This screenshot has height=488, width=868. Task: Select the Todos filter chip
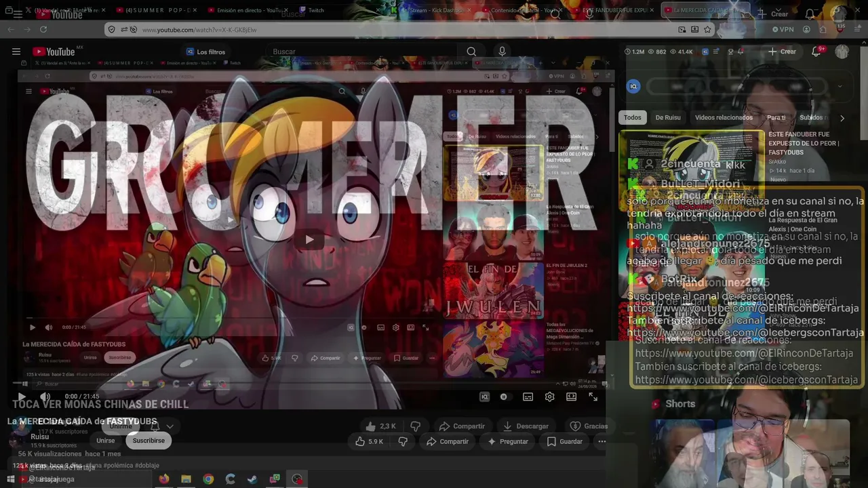tap(633, 117)
